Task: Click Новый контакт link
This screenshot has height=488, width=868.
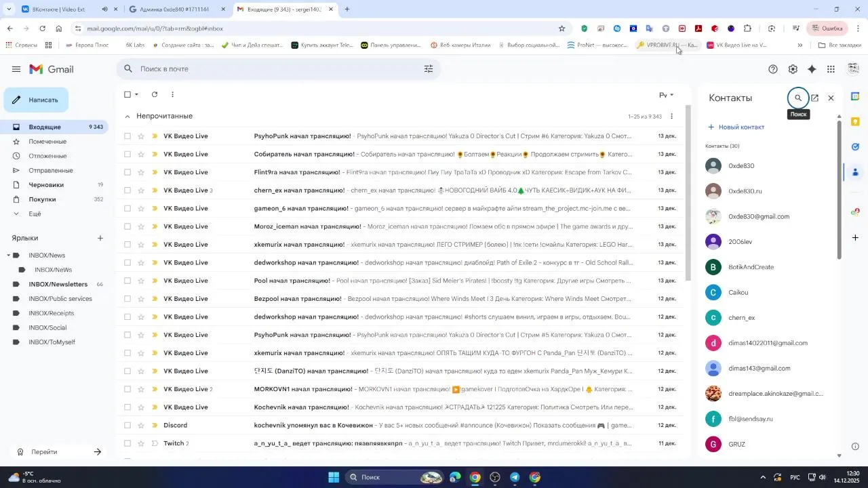Action: (x=736, y=127)
